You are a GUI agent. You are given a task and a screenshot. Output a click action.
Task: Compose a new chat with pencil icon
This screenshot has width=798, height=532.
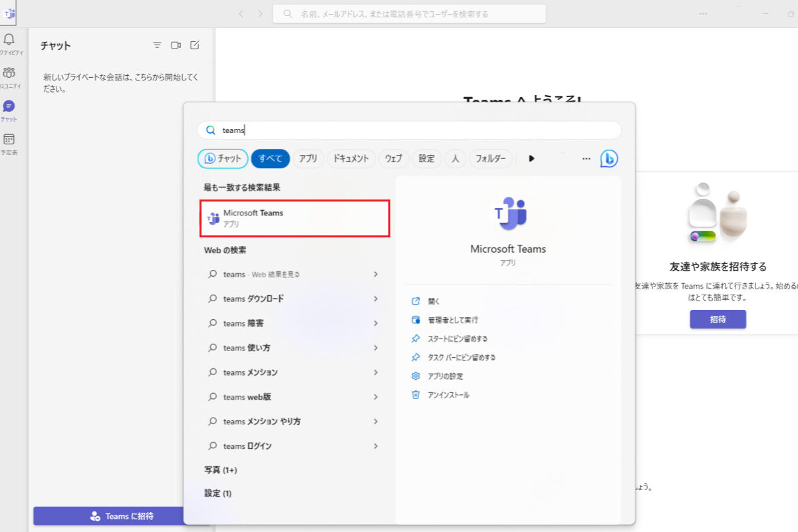(195, 45)
